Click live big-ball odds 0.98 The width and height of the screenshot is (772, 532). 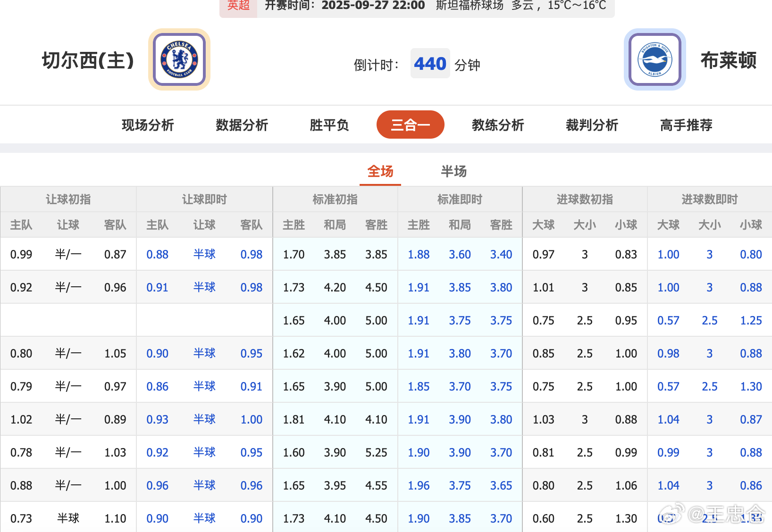pyautogui.click(x=668, y=353)
